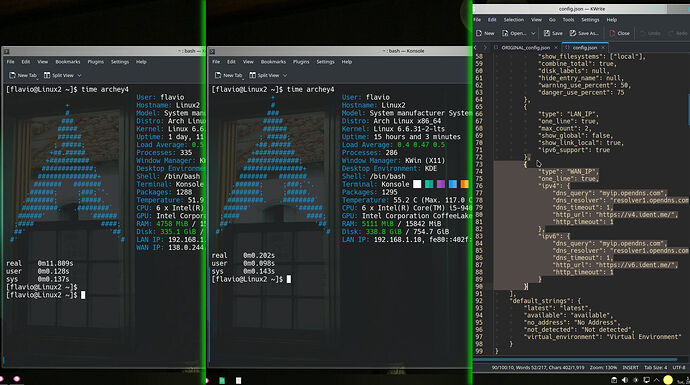Viewport: 690px width, 385px height.
Task: Open Help menu in KWrite
Action: point(612,20)
